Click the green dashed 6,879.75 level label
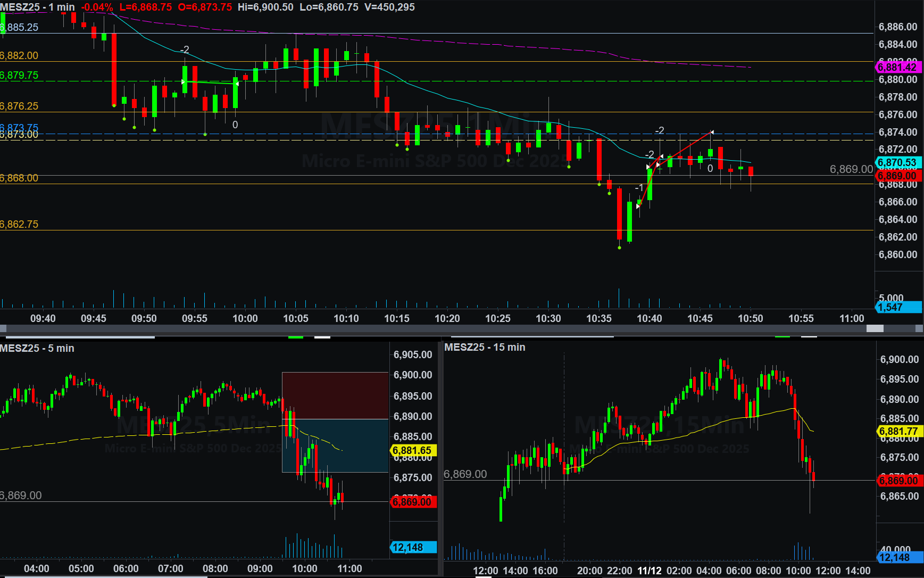This screenshot has width=924, height=578. (x=20, y=75)
